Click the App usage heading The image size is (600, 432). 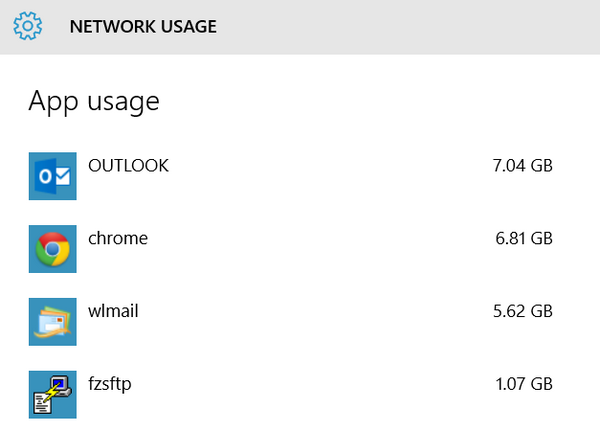[x=94, y=102]
